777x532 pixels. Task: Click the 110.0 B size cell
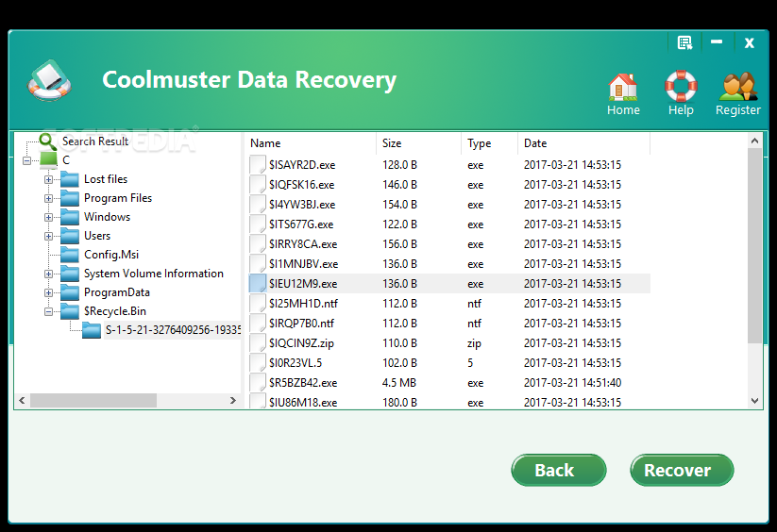pos(399,343)
